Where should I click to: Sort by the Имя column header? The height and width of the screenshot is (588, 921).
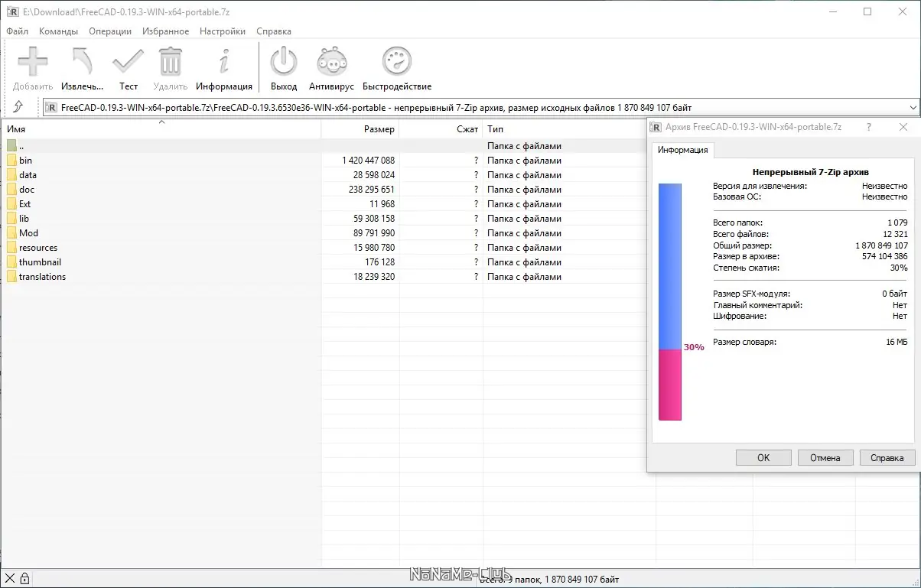point(161,129)
